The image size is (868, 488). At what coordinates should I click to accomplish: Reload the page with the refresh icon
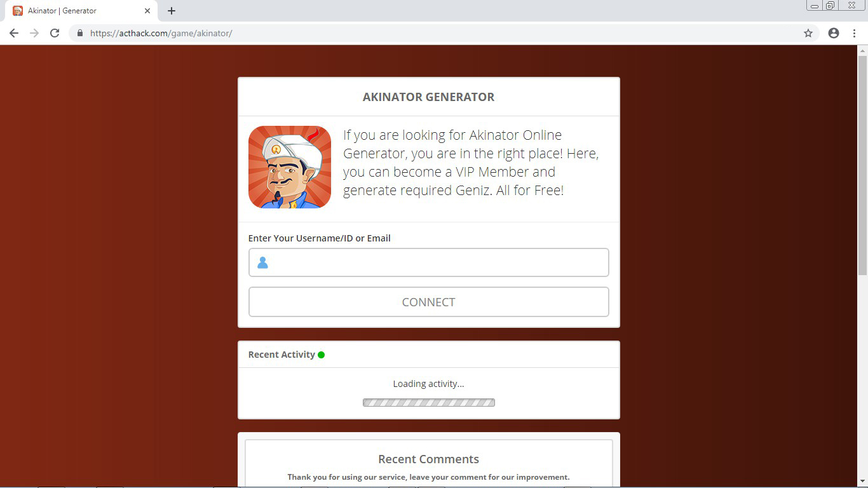tap(55, 33)
